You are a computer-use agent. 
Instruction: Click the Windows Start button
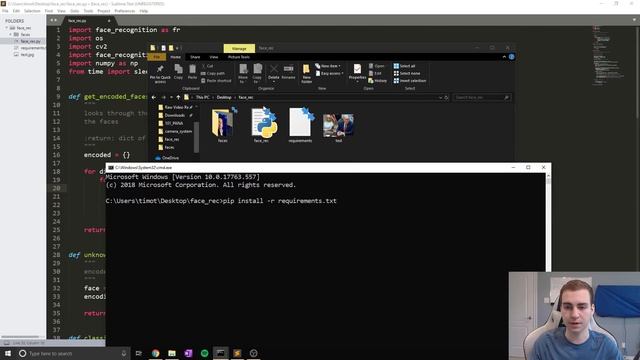(8, 353)
